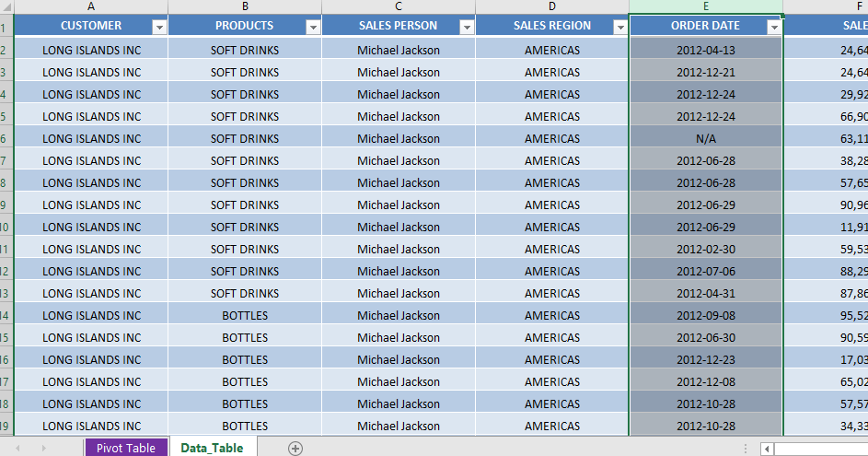Select column C header
This screenshot has width=868, height=456.
[x=398, y=6]
